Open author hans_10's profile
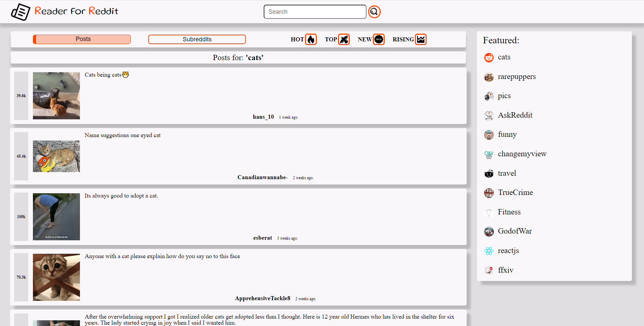 (263, 117)
